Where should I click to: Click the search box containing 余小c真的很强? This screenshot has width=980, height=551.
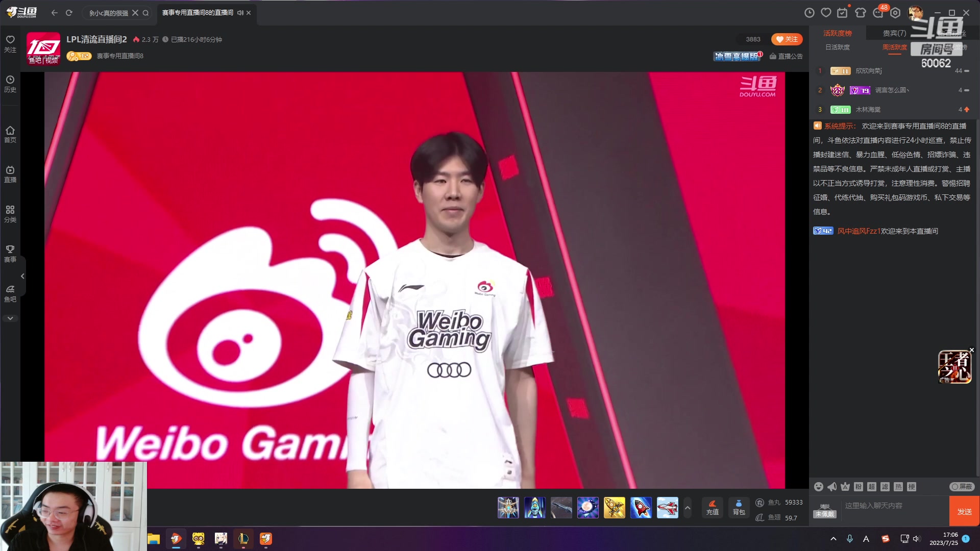(108, 13)
